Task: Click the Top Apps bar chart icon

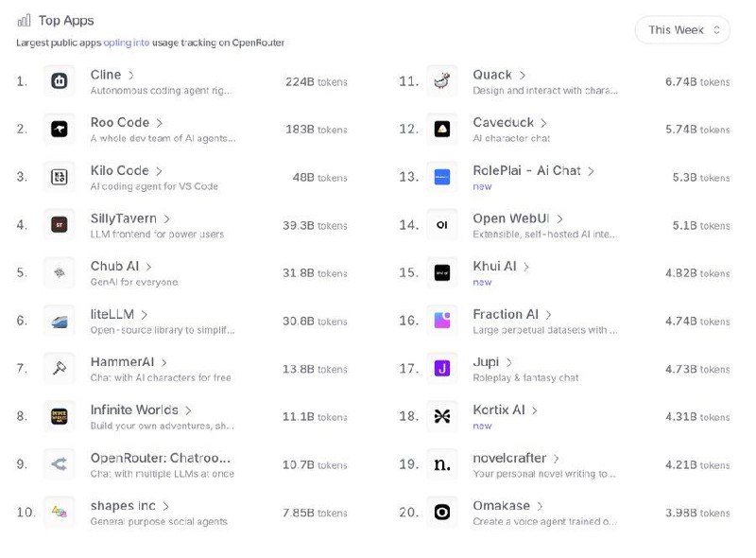Action: [x=24, y=20]
